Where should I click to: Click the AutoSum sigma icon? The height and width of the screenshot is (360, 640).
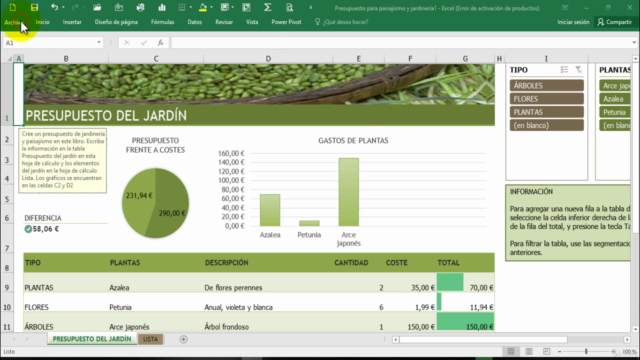click(x=268, y=7)
